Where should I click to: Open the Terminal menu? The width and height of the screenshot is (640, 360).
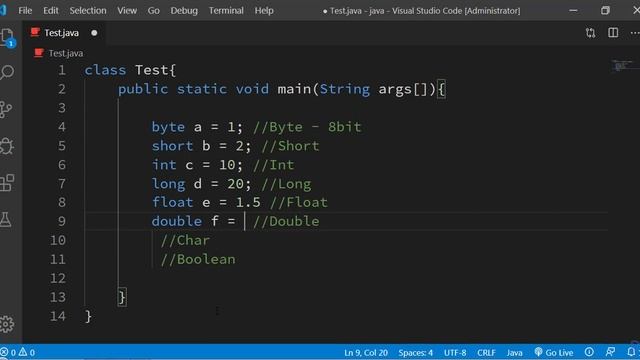[226, 11]
